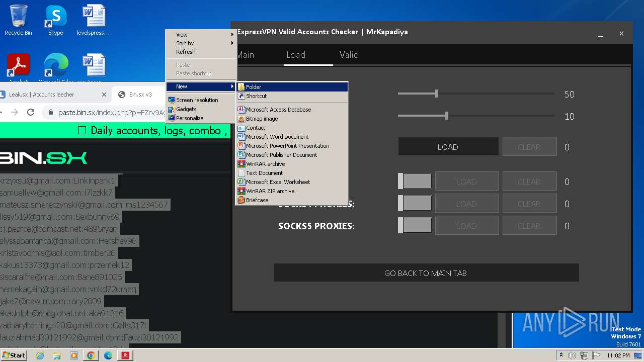Screen dimensions: 644x362
Task: Select line jake7@new.rr.com:rory2009
Action: point(51,301)
